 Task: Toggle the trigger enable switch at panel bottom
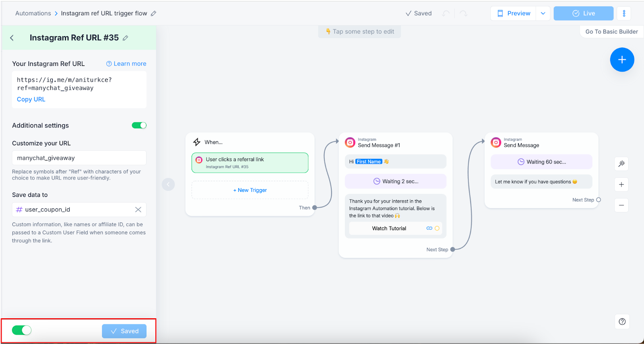(x=22, y=330)
